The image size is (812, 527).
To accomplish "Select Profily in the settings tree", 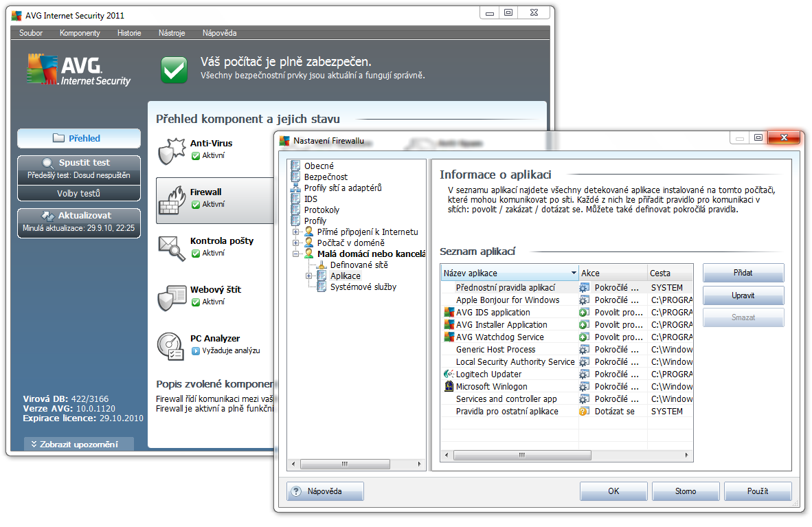I will [x=315, y=221].
